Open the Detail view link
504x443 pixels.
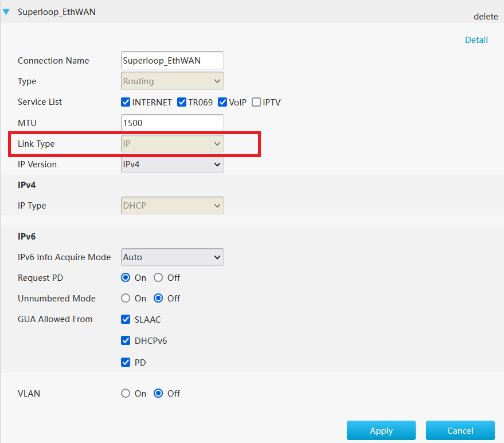click(476, 40)
